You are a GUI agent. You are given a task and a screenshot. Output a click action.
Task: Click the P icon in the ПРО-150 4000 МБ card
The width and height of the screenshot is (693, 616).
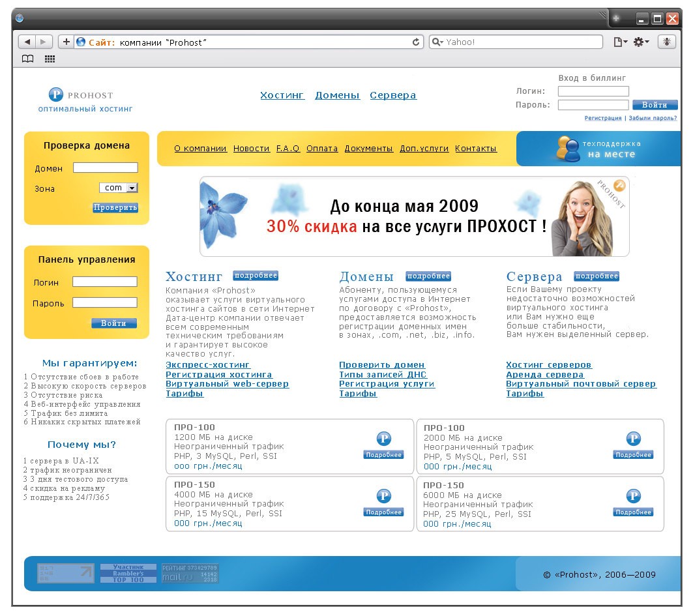pyautogui.click(x=383, y=496)
